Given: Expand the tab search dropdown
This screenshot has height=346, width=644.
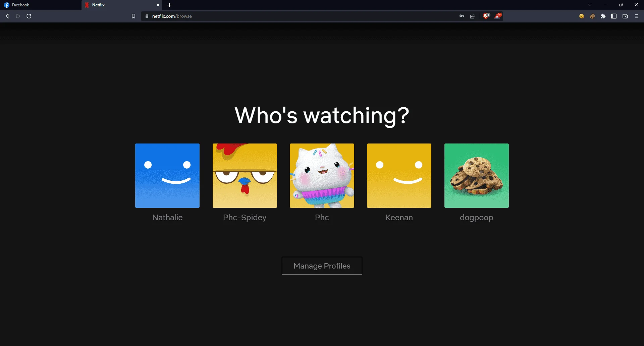Looking at the screenshot, I should coord(590,5).
